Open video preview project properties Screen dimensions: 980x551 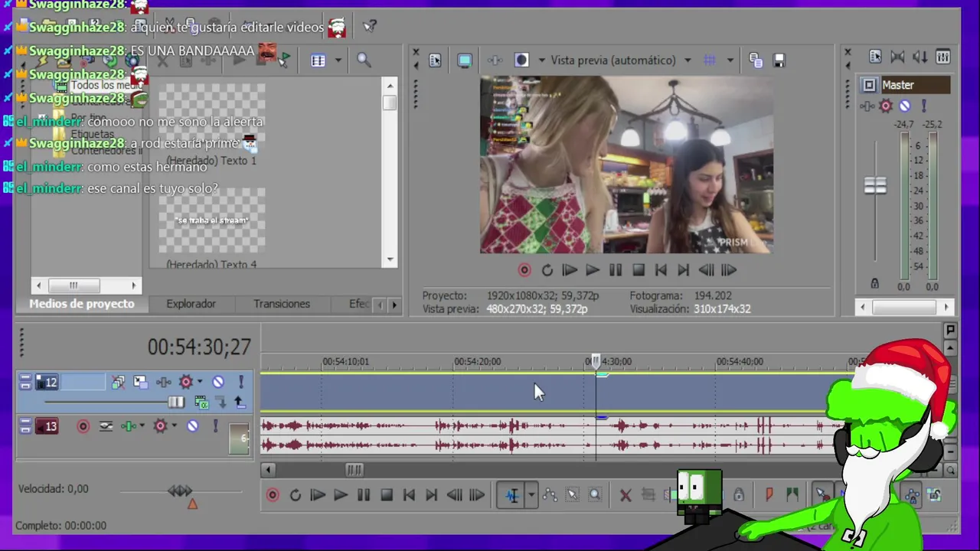(435, 60)
